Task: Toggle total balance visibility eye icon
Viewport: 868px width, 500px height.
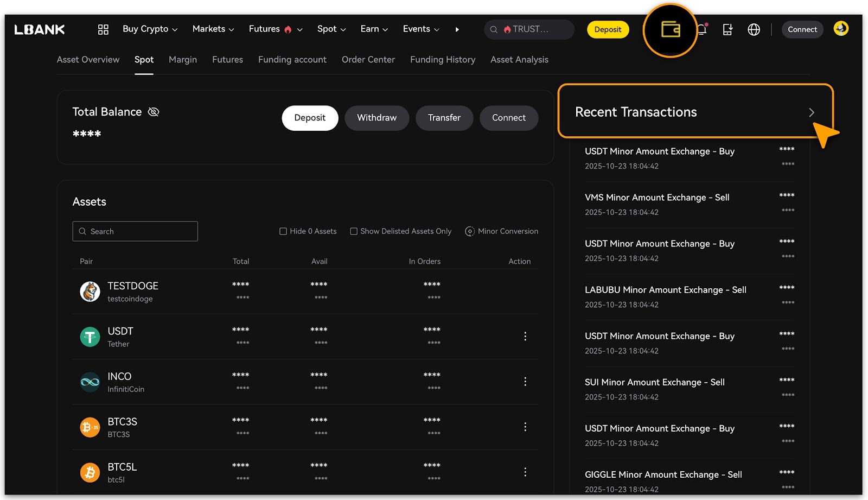Action: [x=154, y=112]
